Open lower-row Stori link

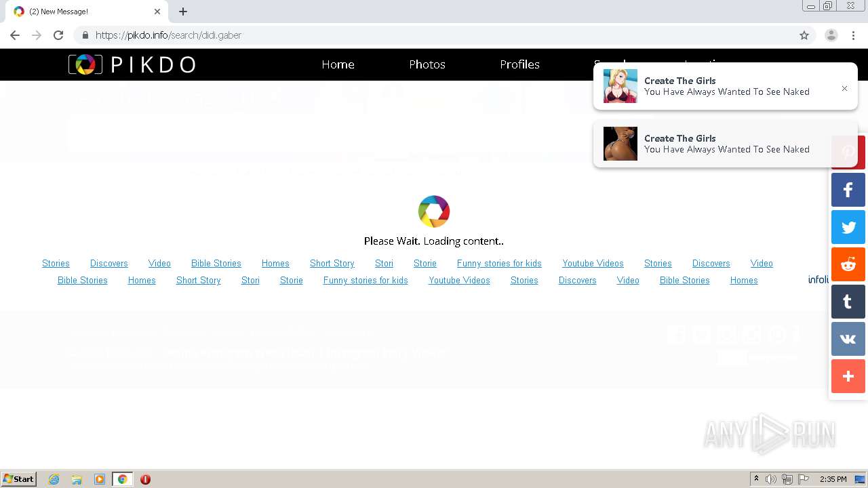click(x=250, y=280)
